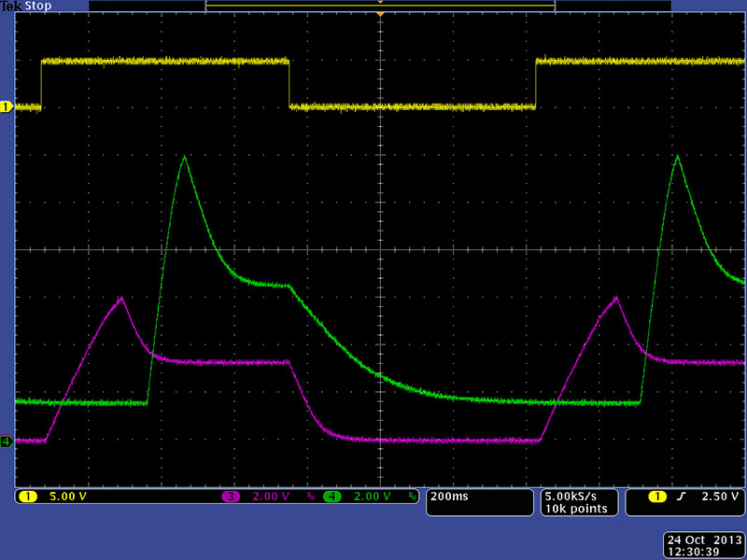The image size is (747, 560).
Task: Click the Stop acquisition status label
Action: click(38, 6)
